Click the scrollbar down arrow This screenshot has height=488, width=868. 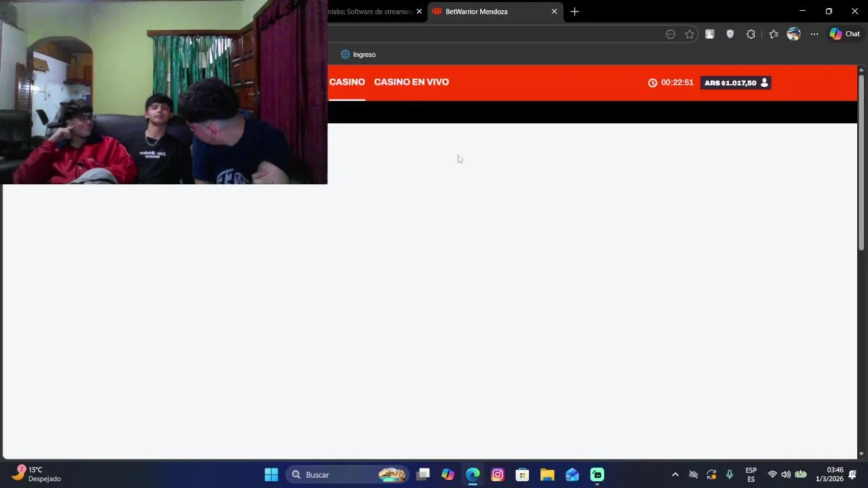(x=862, y=454)
